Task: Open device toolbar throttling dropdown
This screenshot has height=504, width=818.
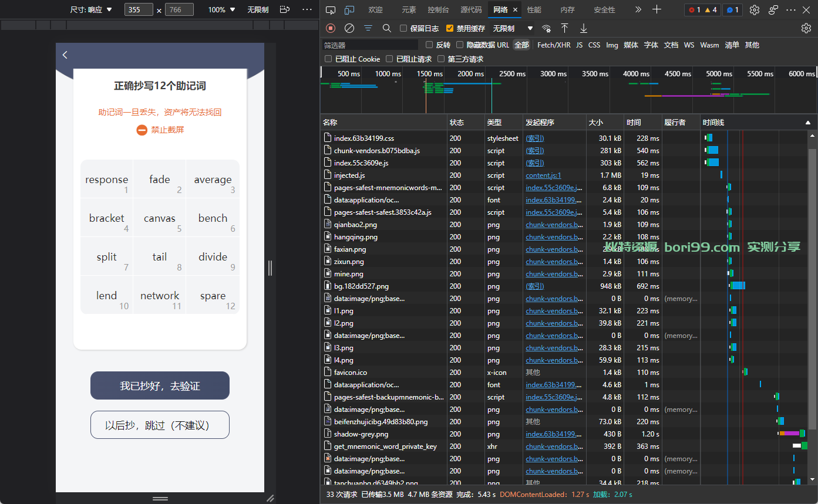Action: (258, 9)
